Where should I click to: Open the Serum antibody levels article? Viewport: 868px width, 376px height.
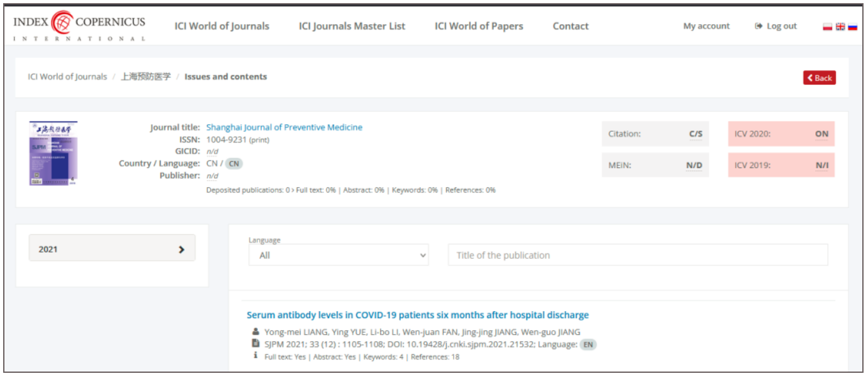click(417, 315)
